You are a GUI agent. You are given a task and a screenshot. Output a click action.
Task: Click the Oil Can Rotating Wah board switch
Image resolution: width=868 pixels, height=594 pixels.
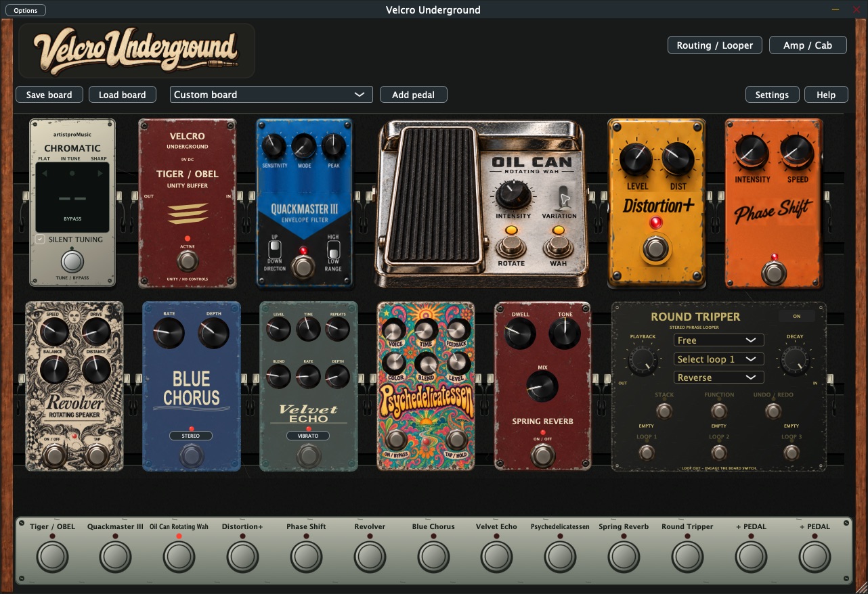(x=179, y=558)
